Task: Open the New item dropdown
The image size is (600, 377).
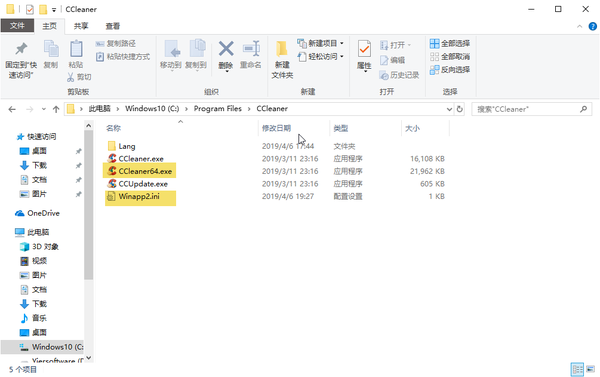Action: [321, 43]
